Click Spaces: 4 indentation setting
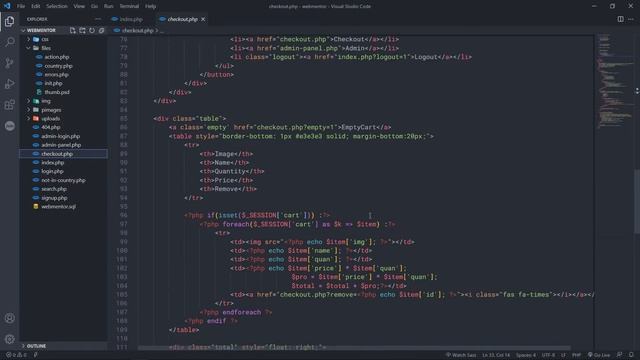This screenshot has height=360, width=640. pyautogui.click(x=526, y=355)
